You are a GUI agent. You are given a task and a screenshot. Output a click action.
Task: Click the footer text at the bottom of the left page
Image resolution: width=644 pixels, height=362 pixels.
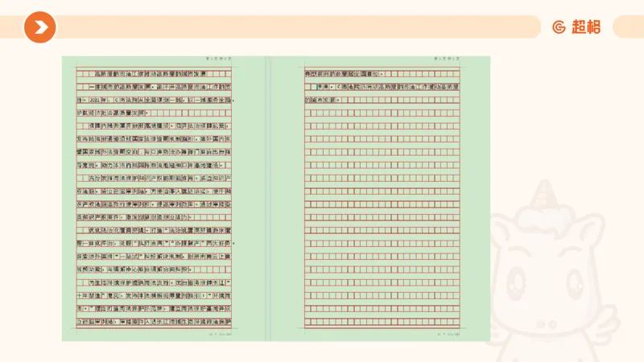coord(220,334)
